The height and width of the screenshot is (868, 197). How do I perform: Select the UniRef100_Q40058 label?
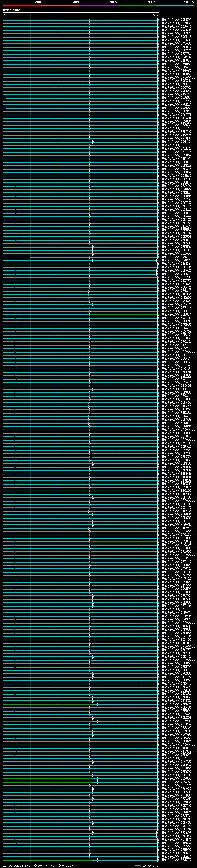(177, 74)
